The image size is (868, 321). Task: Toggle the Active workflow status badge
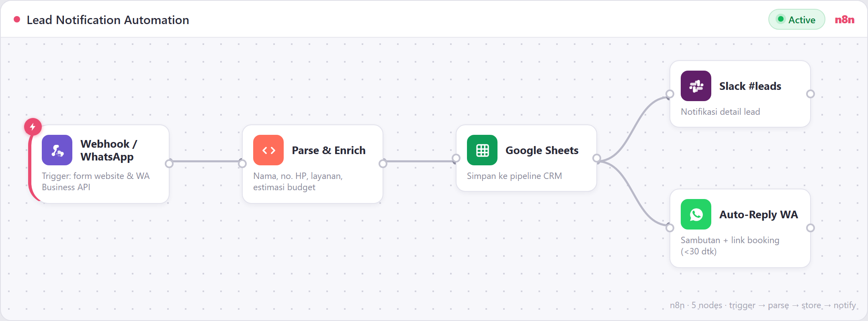click(x=797, y=19)
